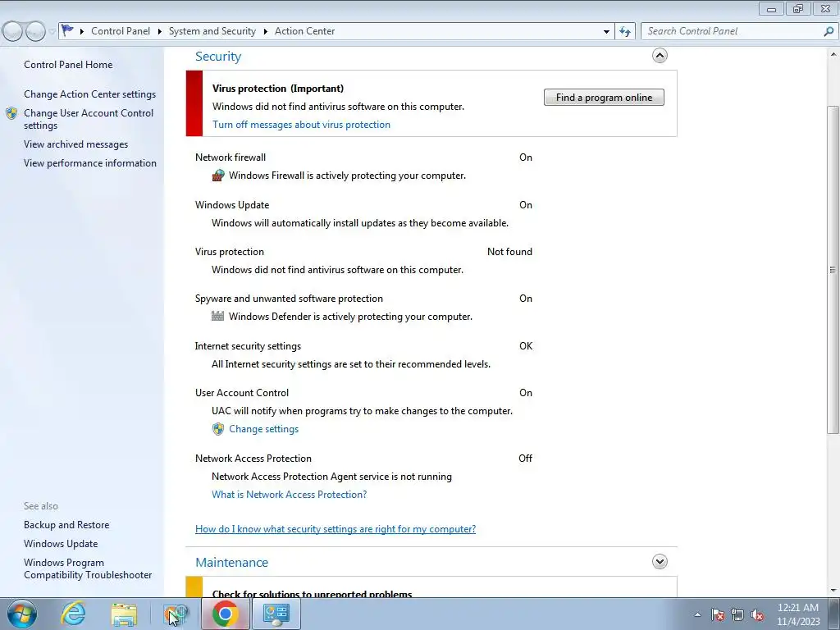Click the Forward navigation arrow button
The height and width of the screenshot is (630, 840).
34,32
